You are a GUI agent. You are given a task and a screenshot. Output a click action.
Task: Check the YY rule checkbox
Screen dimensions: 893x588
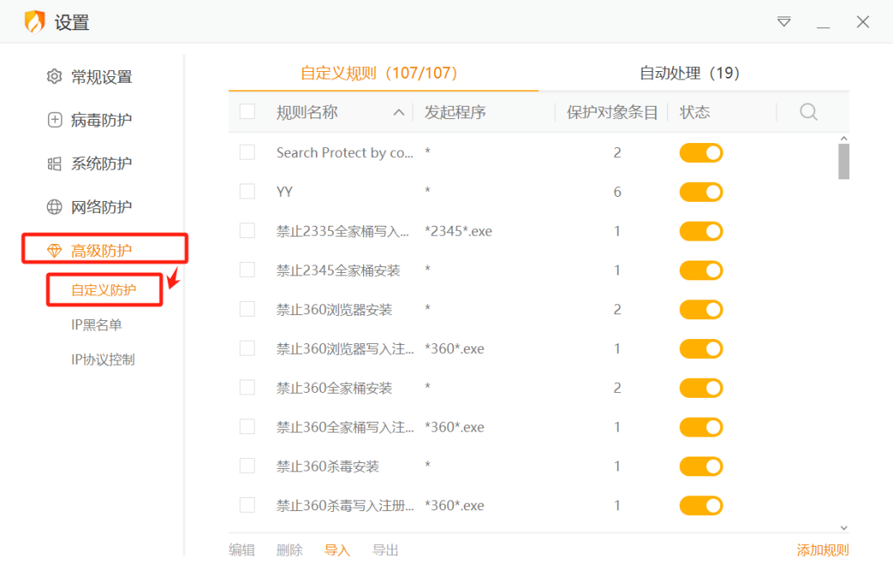coord(247,191)
